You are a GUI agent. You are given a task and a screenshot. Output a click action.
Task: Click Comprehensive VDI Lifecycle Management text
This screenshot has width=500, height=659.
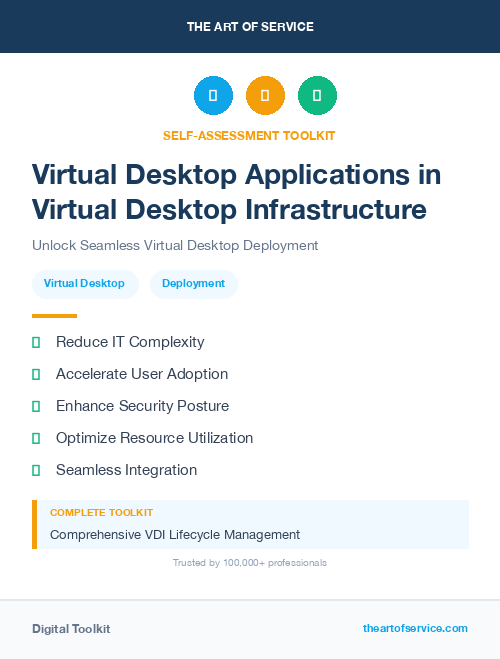pyautogui.click(x=175, y=535)
